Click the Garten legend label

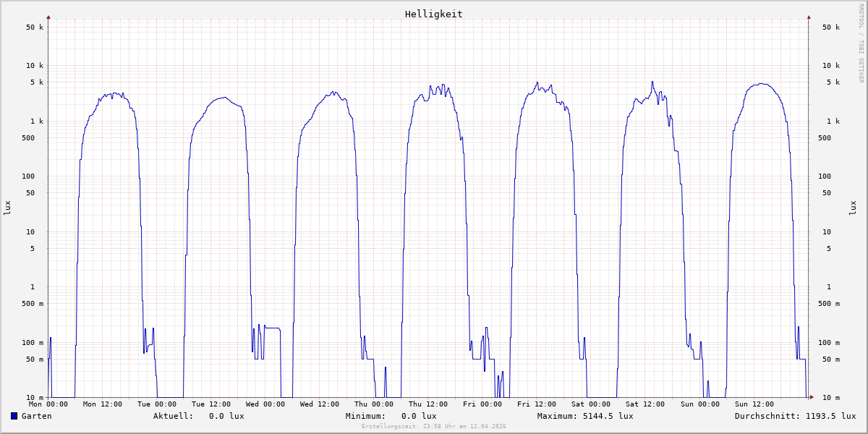(36, 416)
